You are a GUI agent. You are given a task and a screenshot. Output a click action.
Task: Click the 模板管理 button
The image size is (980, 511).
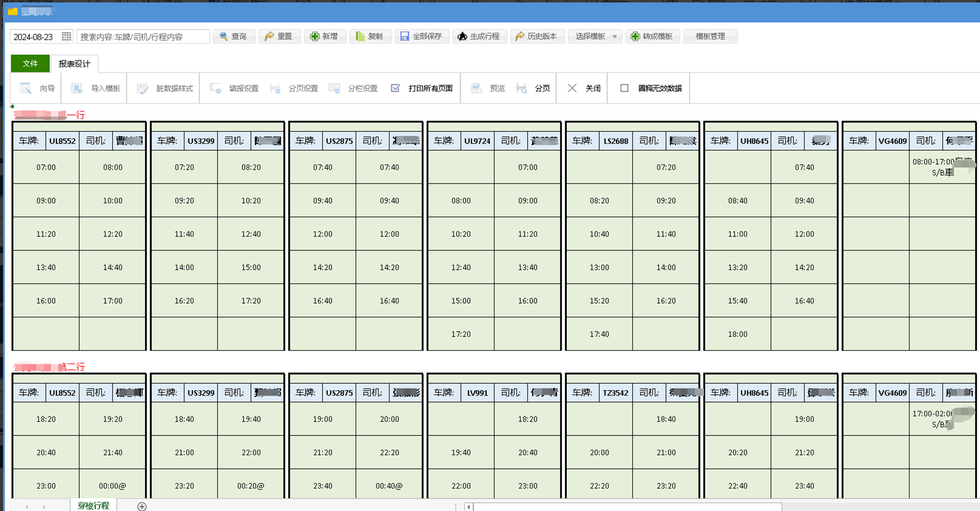(710, 37)
